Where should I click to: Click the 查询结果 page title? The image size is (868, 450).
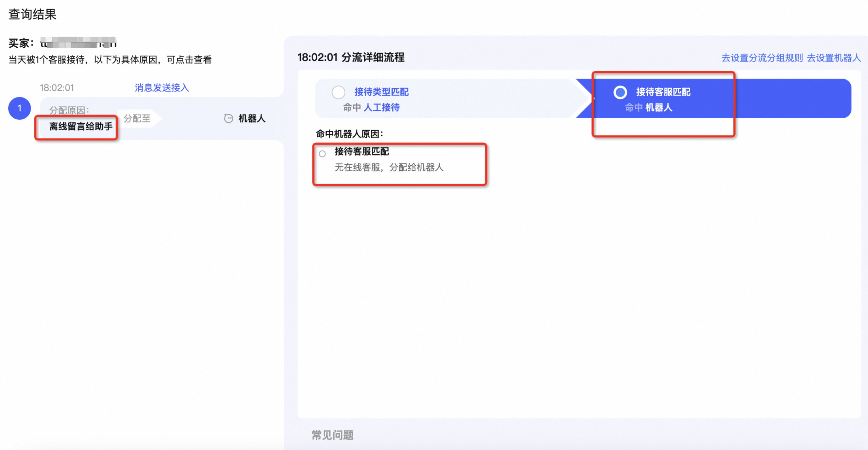[32, 14]
